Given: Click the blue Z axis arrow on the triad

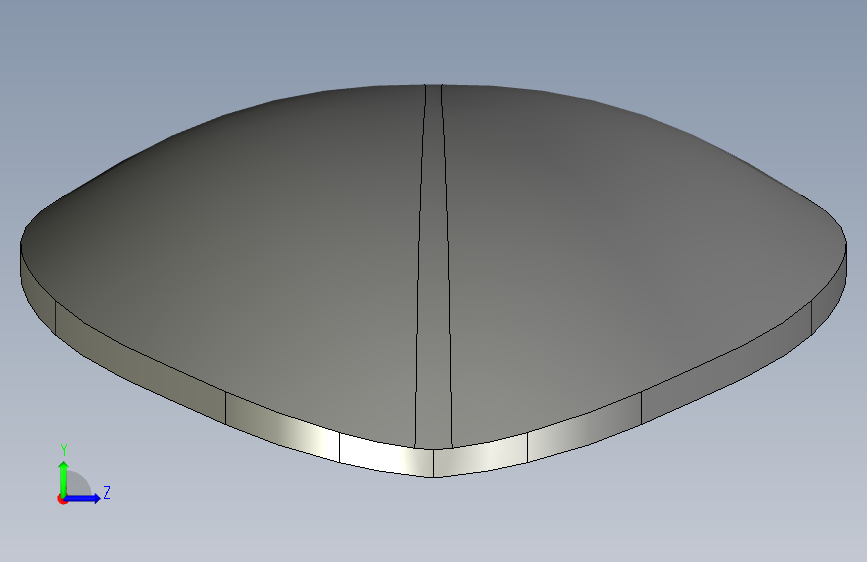Looking at the screenshot, I should 83,498.
